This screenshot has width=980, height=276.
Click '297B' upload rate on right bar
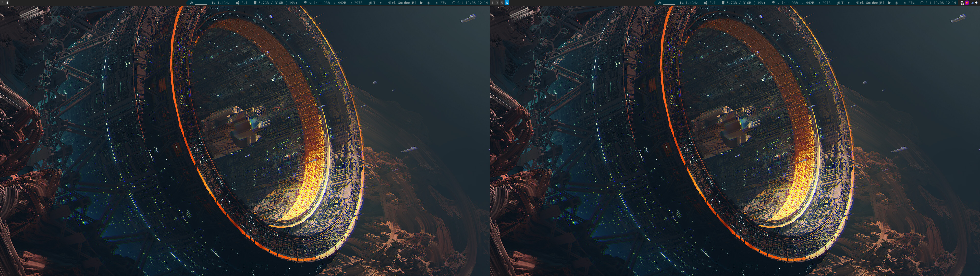(826, 3)
